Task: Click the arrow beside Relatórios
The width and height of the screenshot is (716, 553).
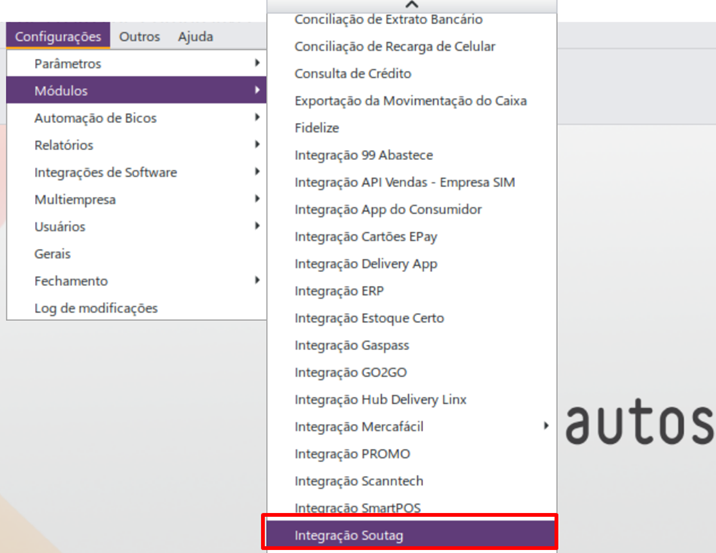Action: point(258,144)
